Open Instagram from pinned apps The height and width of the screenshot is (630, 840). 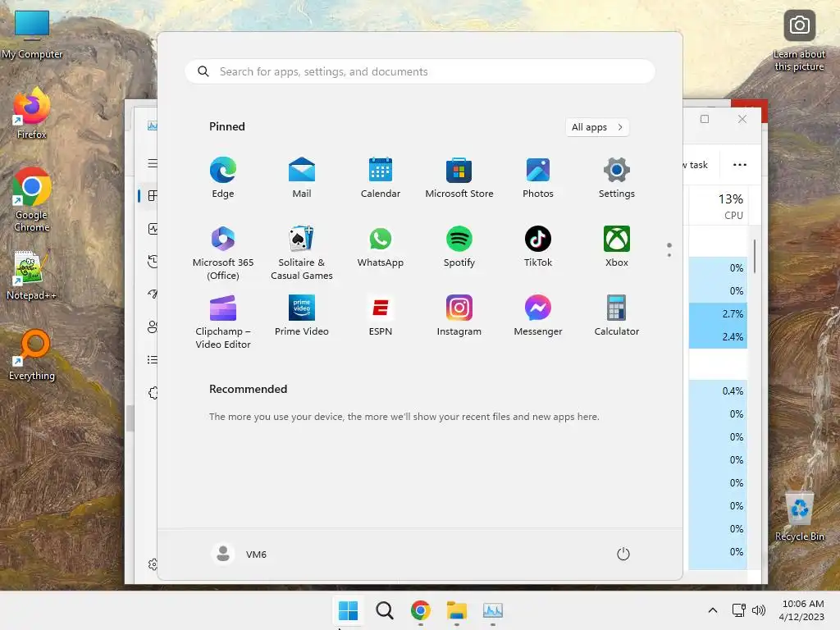(x=459, y=316)
